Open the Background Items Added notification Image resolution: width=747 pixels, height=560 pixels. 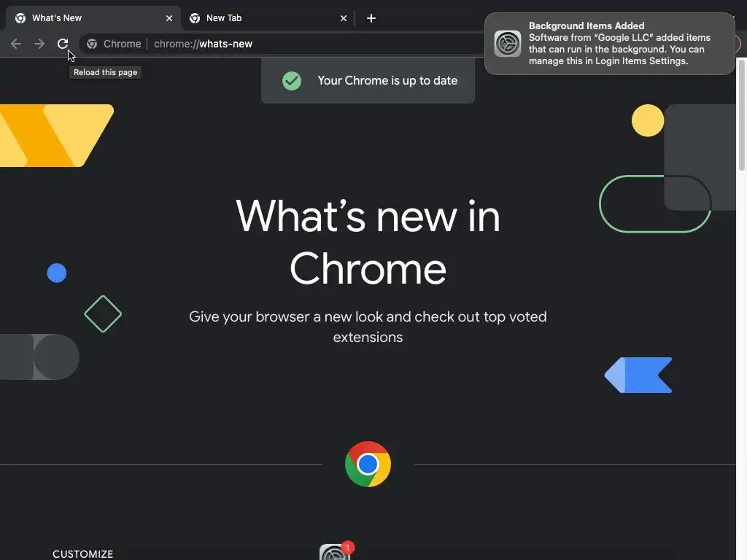[609, 43]
